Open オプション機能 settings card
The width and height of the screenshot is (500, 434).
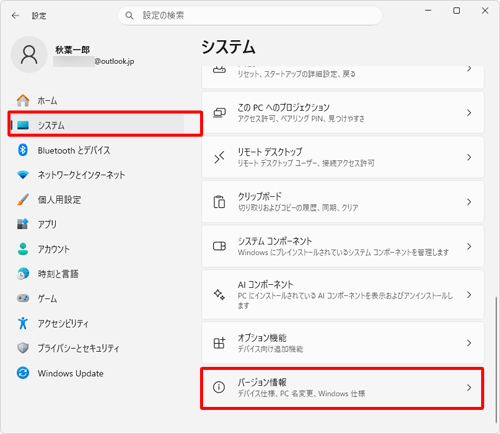pyautogui.click(x=343, y=343)
